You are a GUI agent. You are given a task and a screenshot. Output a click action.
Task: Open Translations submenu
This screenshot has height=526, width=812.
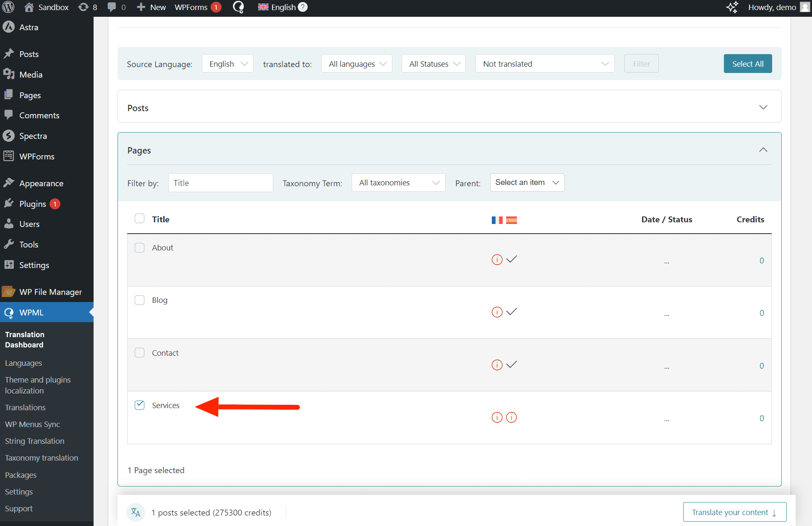[x=25, y=407]
